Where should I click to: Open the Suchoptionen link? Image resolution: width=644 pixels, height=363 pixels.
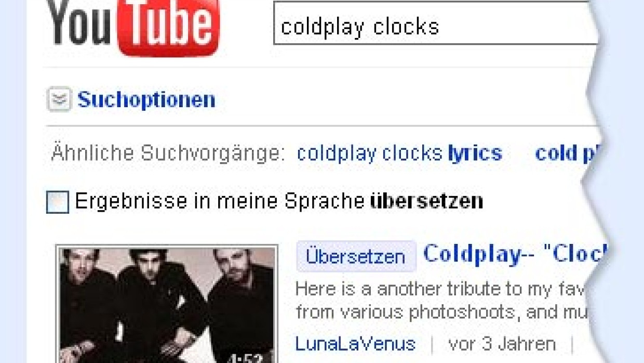point(146,99)
